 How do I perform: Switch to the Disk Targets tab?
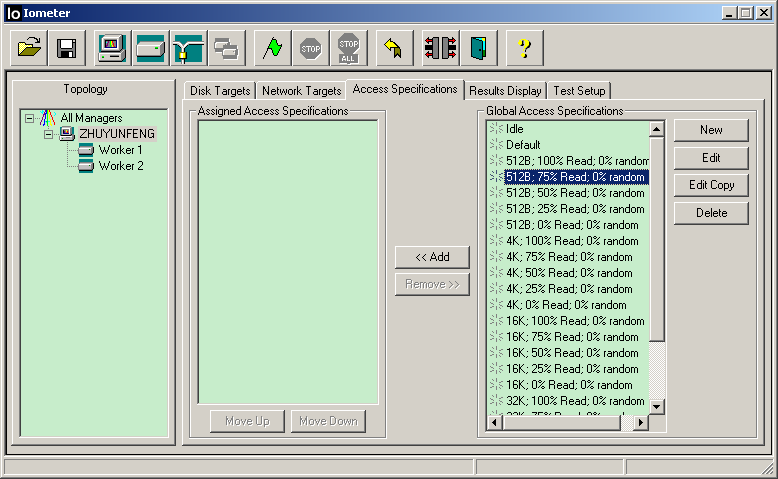tap(220, 91)
